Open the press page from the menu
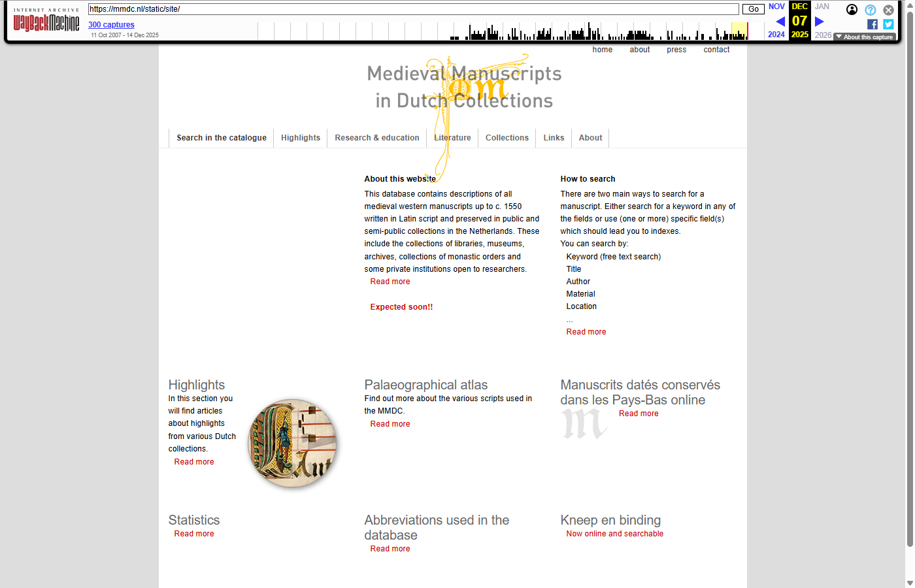915x588 pixels. [x=676, y=49]
